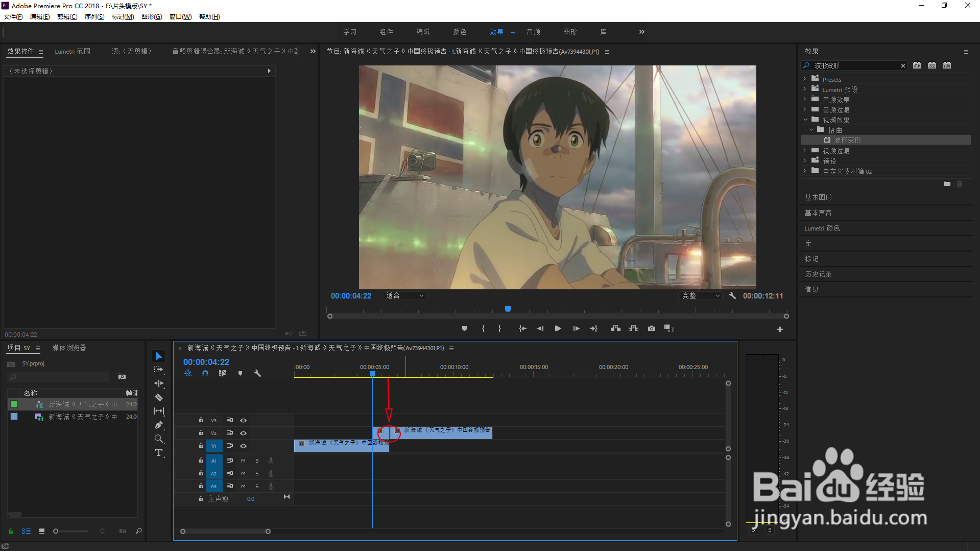Screen dimensions: 980x551
Task: Step back one frame in Program monitor
Action: coord(540,329)
